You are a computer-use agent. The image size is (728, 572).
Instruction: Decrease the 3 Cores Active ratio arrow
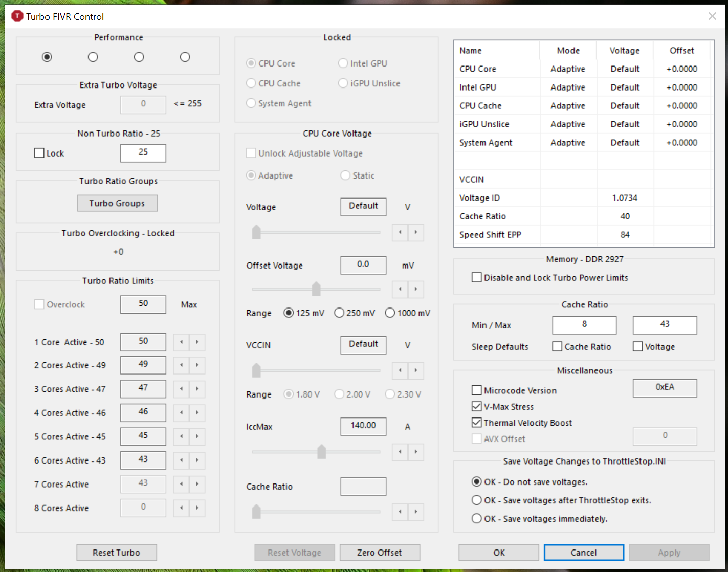click(181, 389)
